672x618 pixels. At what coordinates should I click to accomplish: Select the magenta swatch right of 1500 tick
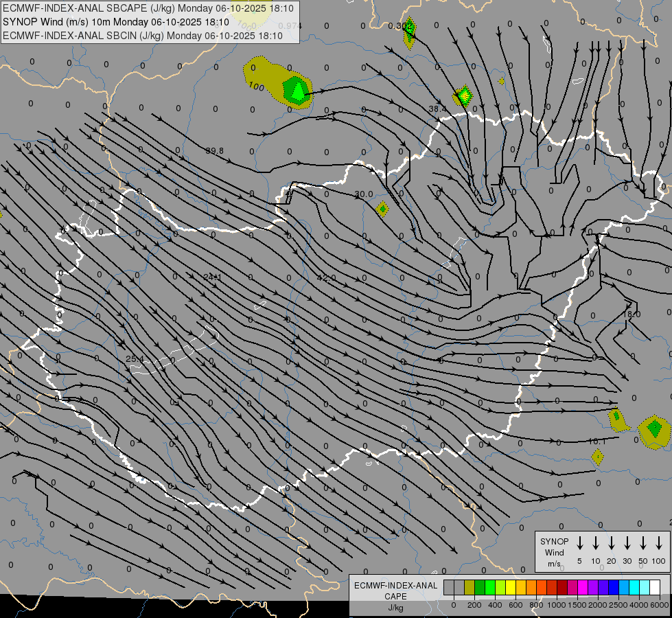click(x=583, y=587)
